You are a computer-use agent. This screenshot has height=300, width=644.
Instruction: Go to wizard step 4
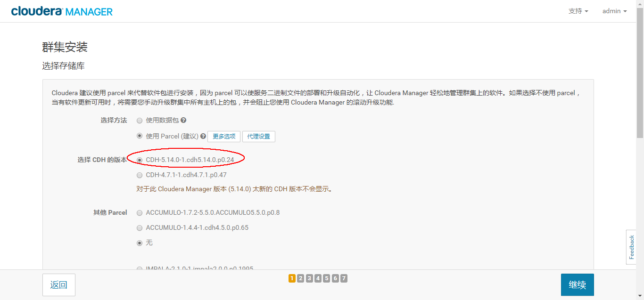(318, 278)
